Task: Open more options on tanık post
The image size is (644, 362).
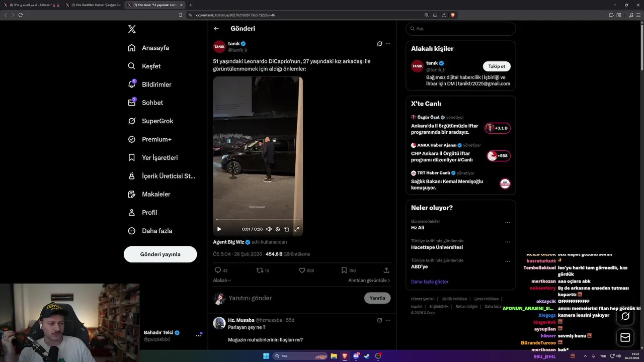Action: coord(388,44)
